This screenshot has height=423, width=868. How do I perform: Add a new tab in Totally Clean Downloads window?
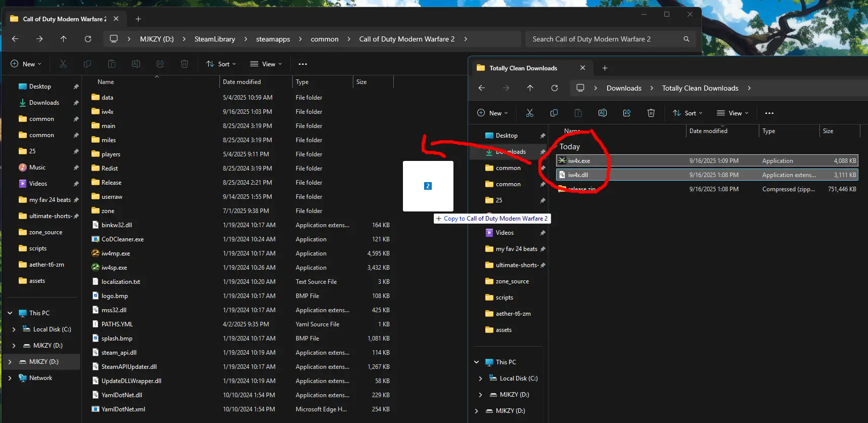[x=605, y=68]
